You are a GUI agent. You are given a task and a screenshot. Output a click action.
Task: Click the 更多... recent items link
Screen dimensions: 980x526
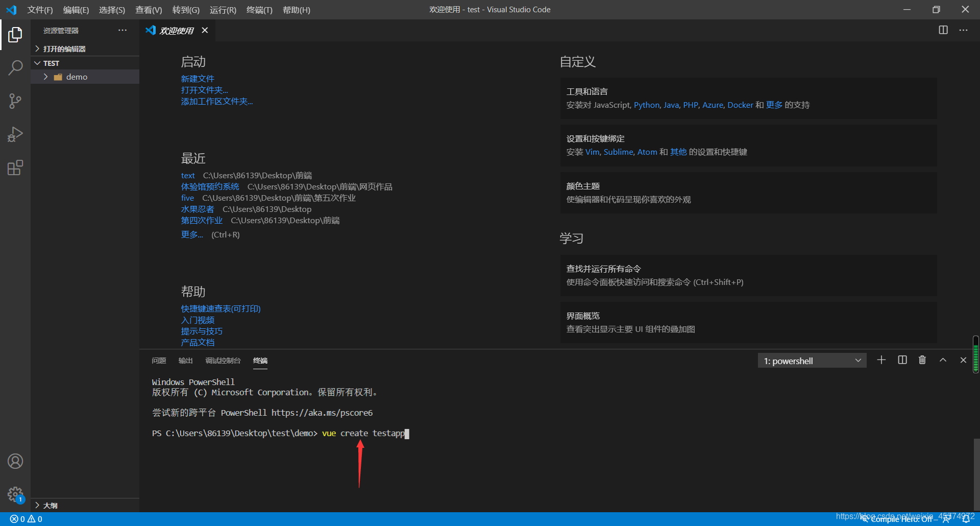tap(192, 234)
